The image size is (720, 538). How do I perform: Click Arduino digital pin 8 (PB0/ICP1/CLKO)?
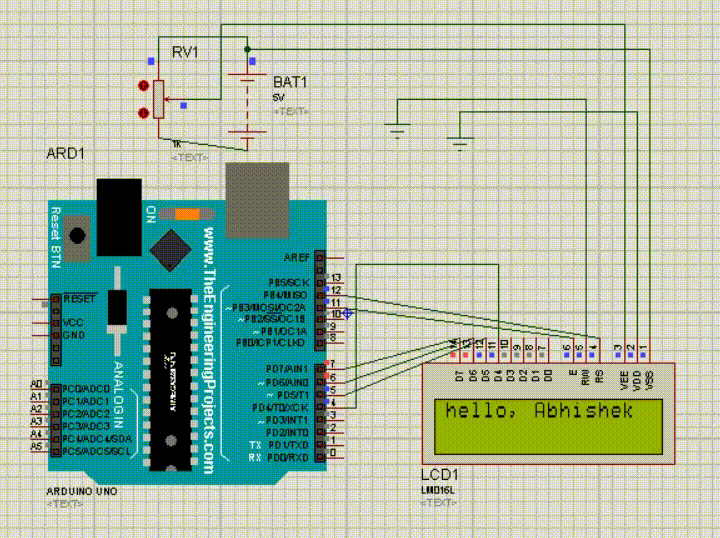[x=320, y=343]
